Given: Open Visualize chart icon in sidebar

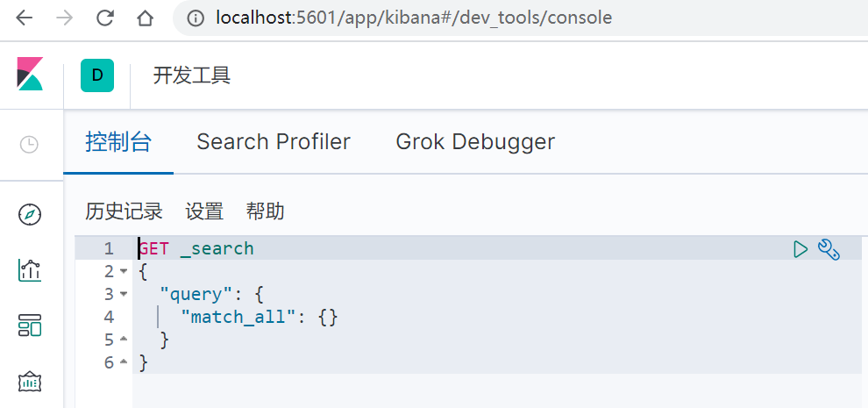Looking at the screenshot, I should pos(30,270).
